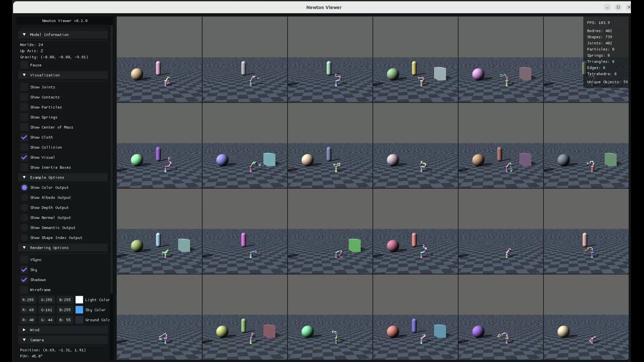Click the Light Color R value field
This screenshot has height=362, width=644.
pyautogui.click(x=28, y=300)
